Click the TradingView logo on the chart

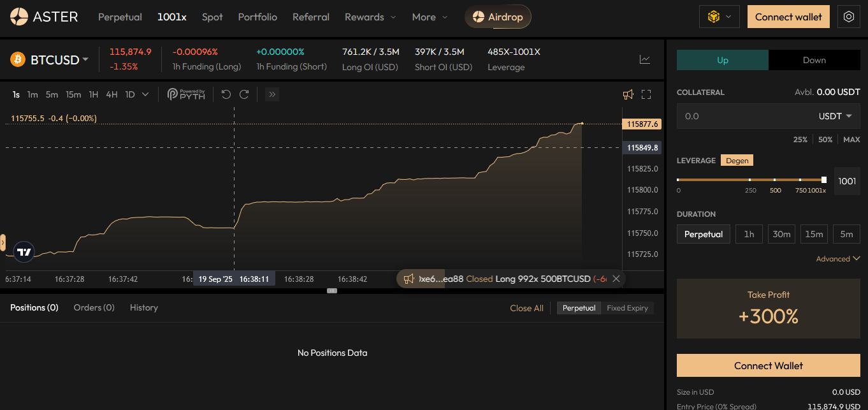[24, 252]
